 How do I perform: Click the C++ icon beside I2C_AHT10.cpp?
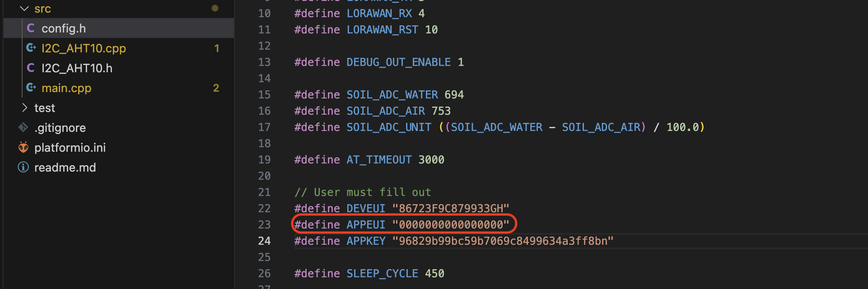coord(31,48)
